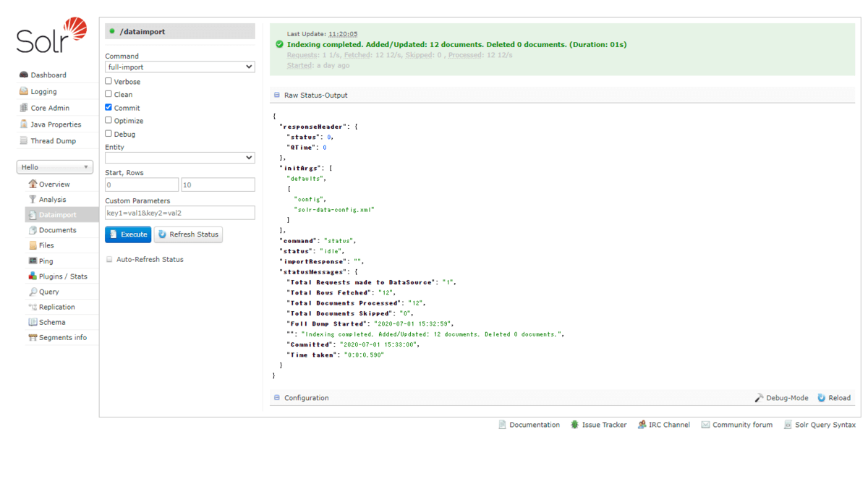Open the Documents menu item

(57, 230)
